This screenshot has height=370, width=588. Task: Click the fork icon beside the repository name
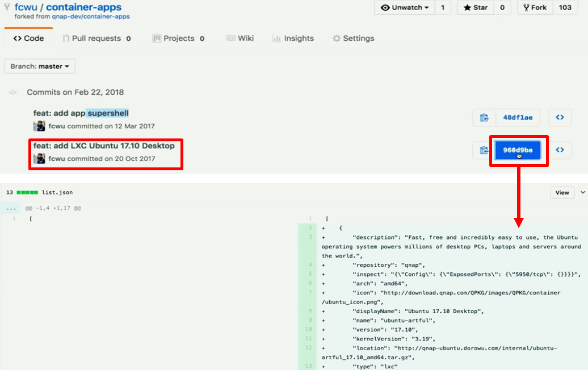(x=7, y=6)
